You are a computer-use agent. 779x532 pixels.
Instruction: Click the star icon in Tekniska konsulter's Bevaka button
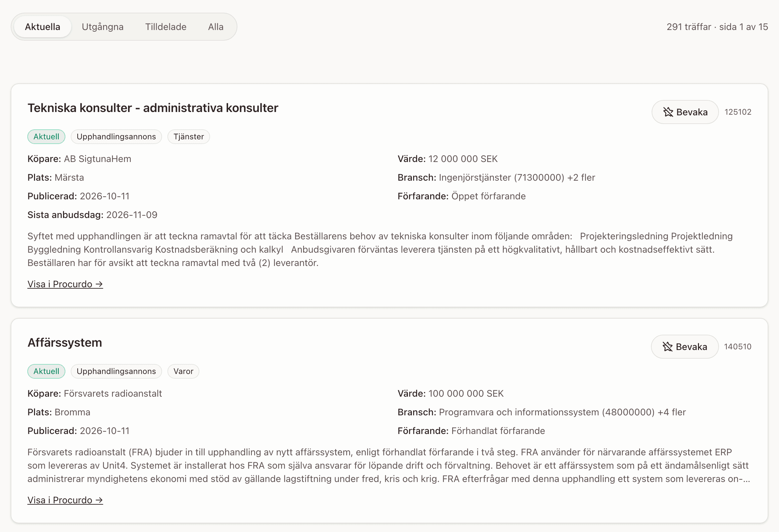pyautogui.click(x=668, y=112)
